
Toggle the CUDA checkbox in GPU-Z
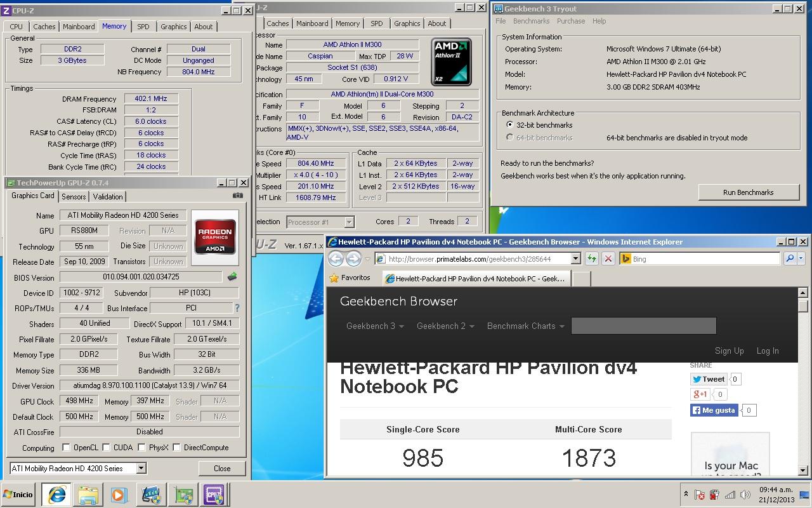coord(106,448)
